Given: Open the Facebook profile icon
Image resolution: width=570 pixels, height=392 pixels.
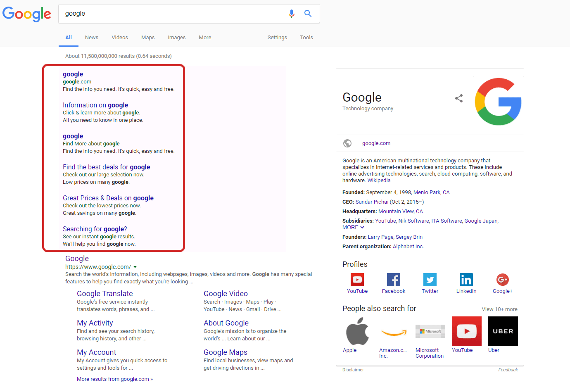Looking at the screenshot, I should point(394,280).
